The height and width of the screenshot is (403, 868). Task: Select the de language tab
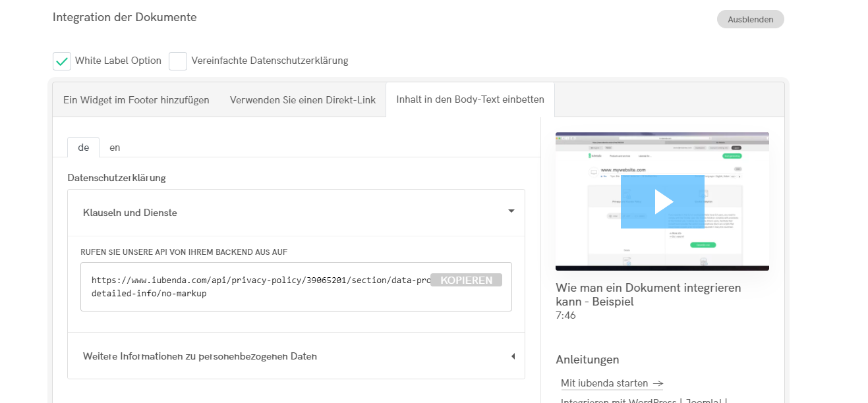[x=83, y=148]
